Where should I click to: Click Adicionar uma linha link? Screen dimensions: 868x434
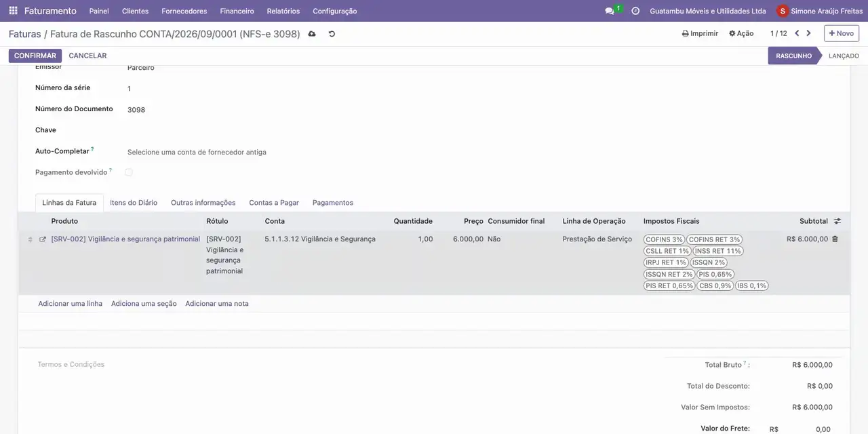[71, 304]
